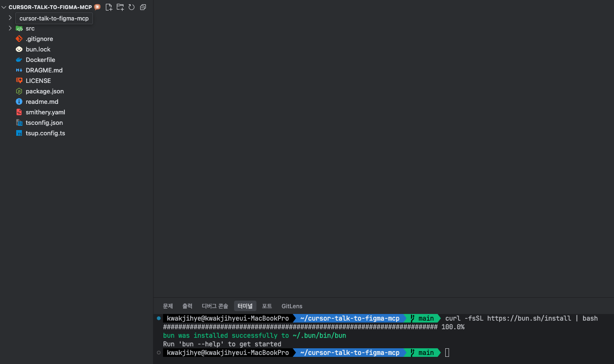The height and width of the screenshot is (364, 614).
Task: Click kwakjihye@kwakjihyeui-MacBookPro on the curl command line
Action: pos(228,318)
